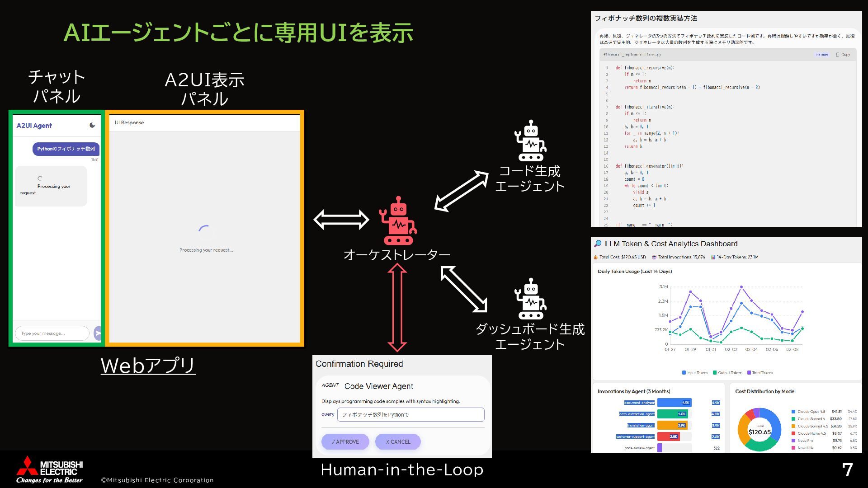
Task: Click the document-analyzer bar in invocations chart
Action: (674, 403)
